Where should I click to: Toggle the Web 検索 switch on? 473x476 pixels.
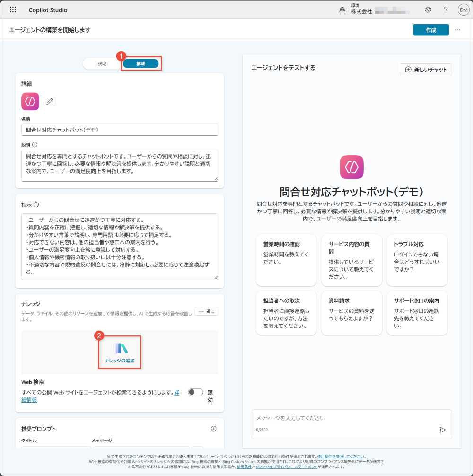click(195, 392)
